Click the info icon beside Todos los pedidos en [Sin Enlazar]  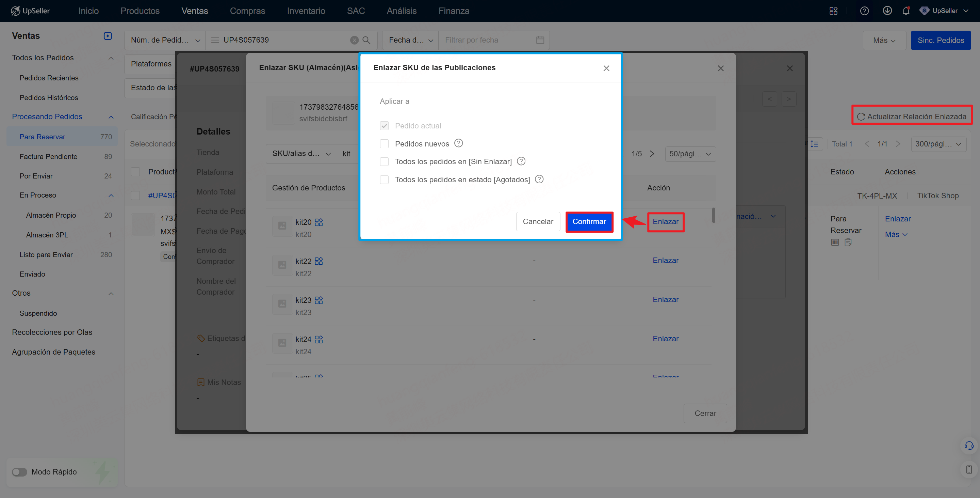pos(521,161)
